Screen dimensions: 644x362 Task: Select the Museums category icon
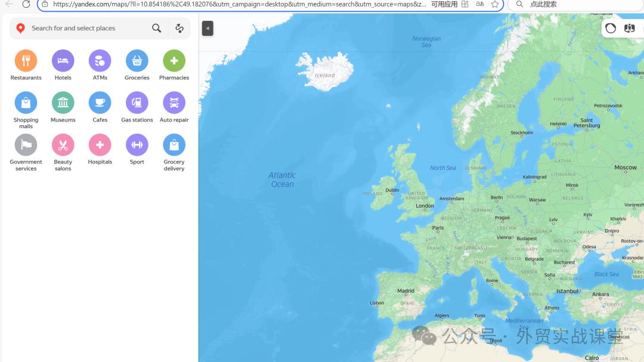(x=63, y=103)
